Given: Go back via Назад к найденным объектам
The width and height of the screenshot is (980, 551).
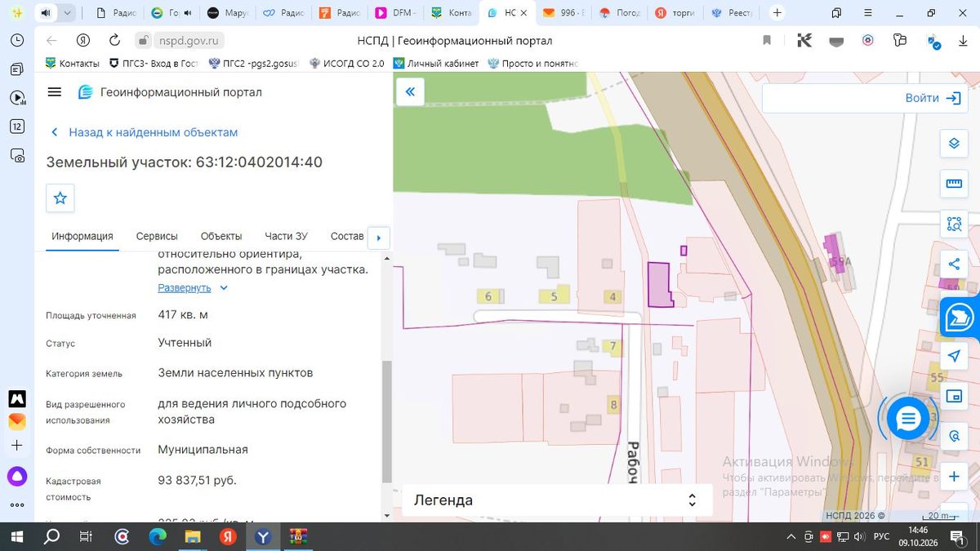Looking at the screenshot, I should (x=144, y=132).
